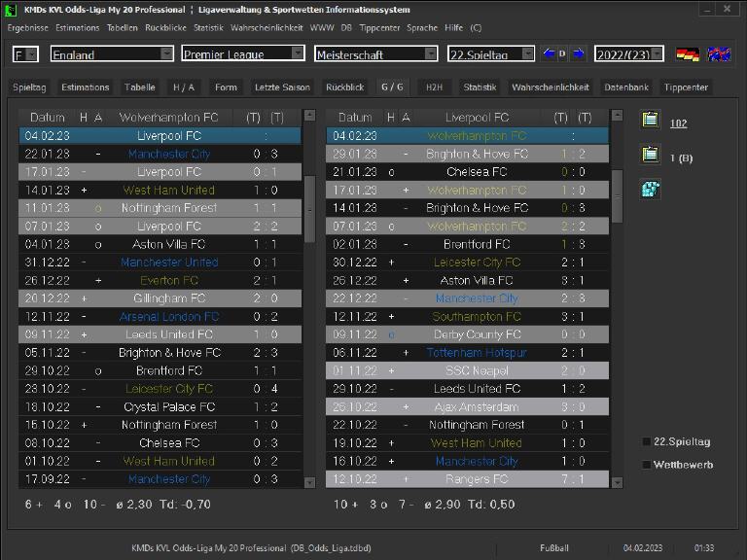Select Liverpool row 12.10.22 Rangers FC
Image resolution: width=747 pixels, height=560 pixels.
click(467, 479)
